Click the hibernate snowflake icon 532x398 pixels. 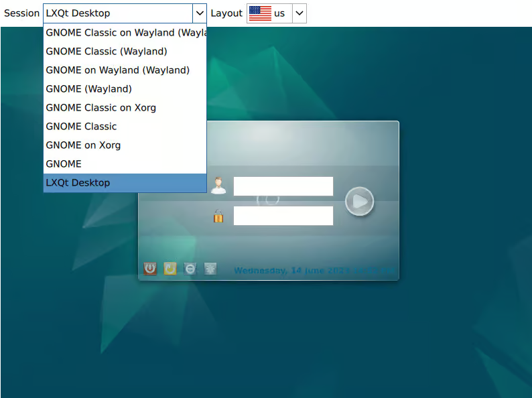[x=210, y=269]
